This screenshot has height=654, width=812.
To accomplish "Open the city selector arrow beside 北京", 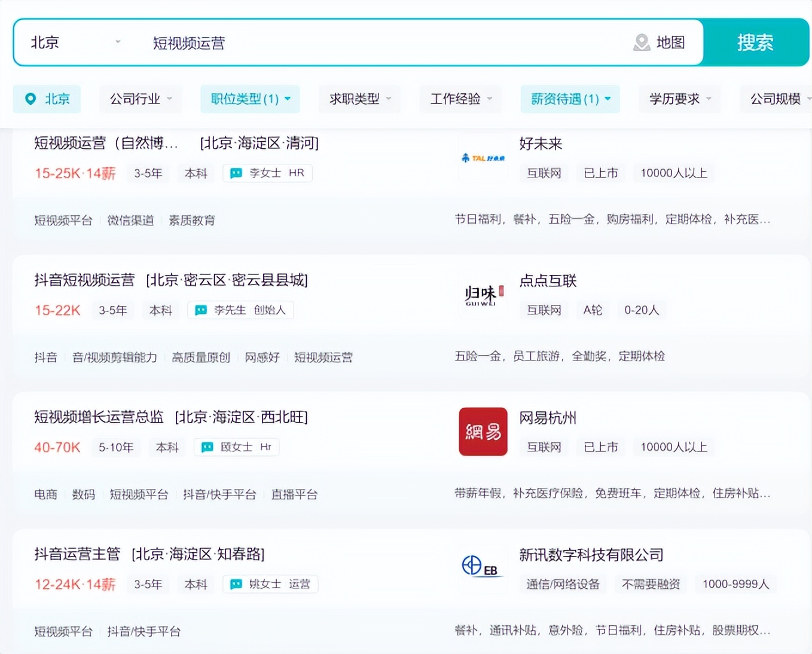I will (x=118, y=42).
